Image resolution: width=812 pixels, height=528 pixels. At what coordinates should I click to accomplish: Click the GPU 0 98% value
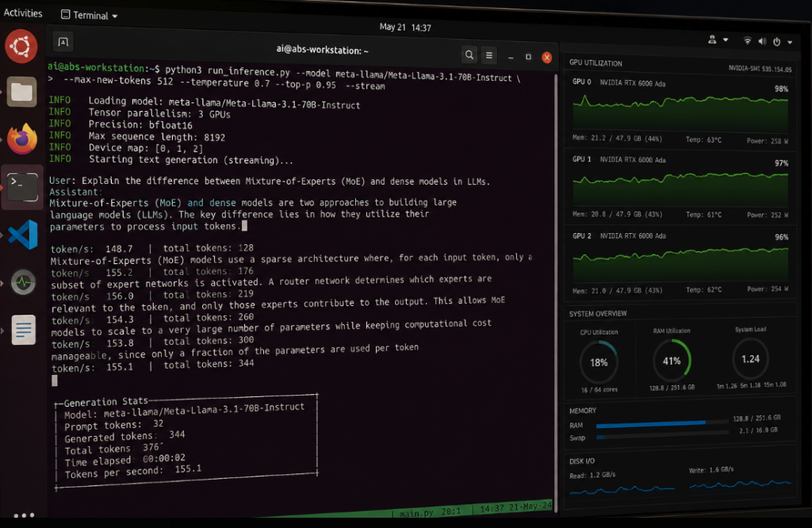[x=781, y=89]
